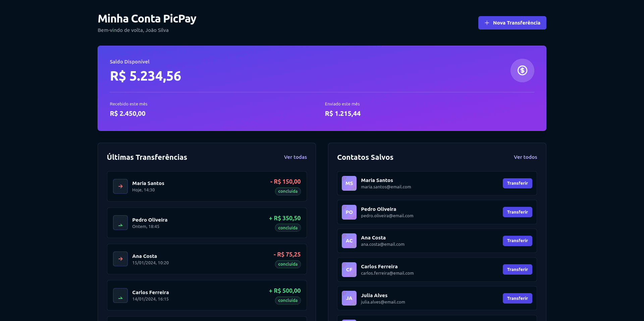644x321 pixels.
Task: Click received amount R$ 2.450,00
Action: (128, 113)
